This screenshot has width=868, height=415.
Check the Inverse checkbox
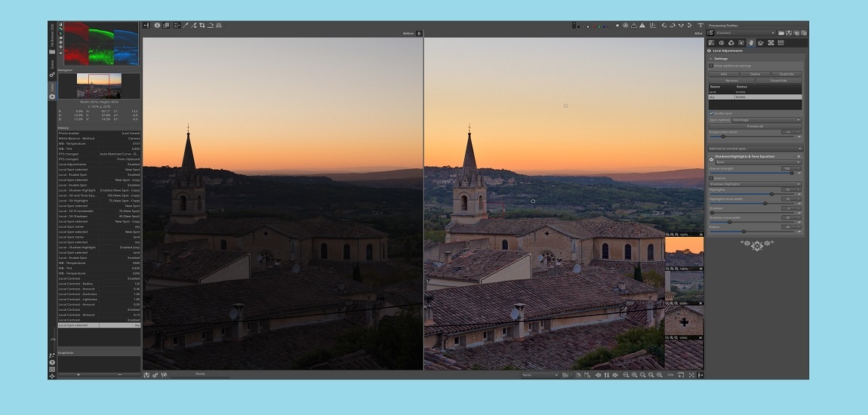tap(711, 178)
